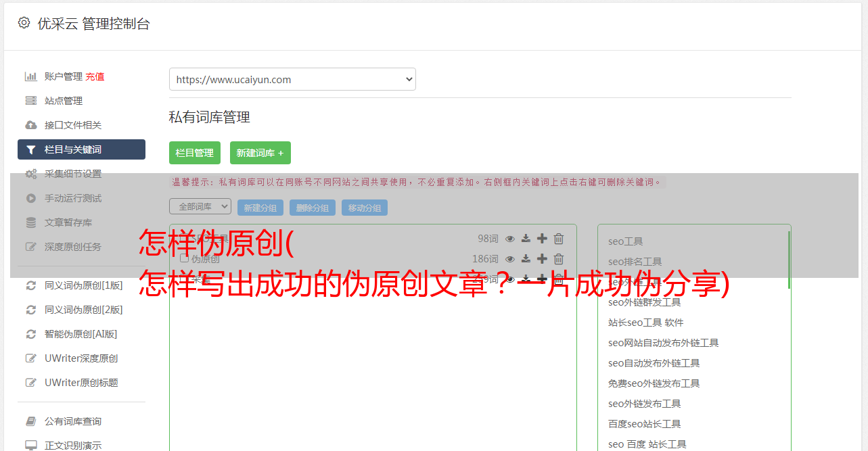
Task: Click the 新建分组 button
Action: coord(260,208)
